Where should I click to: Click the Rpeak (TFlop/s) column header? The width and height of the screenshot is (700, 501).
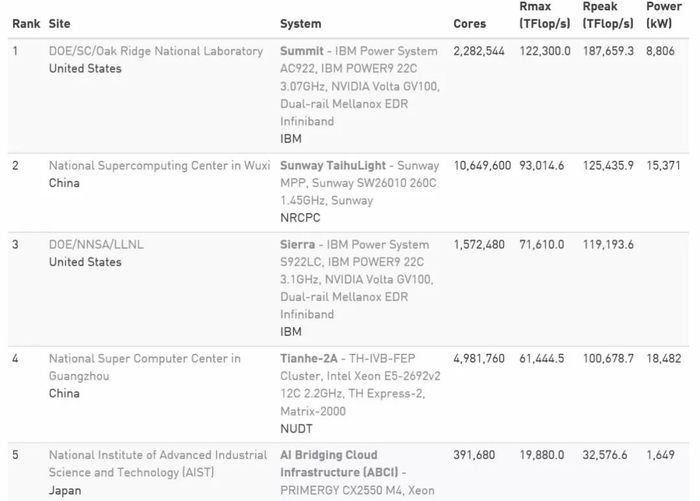[x=609, y=15]
